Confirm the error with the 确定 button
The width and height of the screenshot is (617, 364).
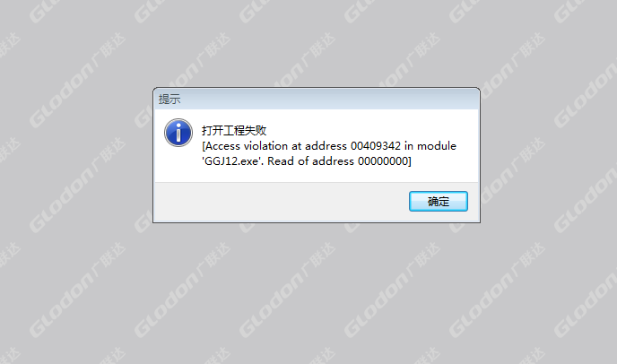pos(439,202)
